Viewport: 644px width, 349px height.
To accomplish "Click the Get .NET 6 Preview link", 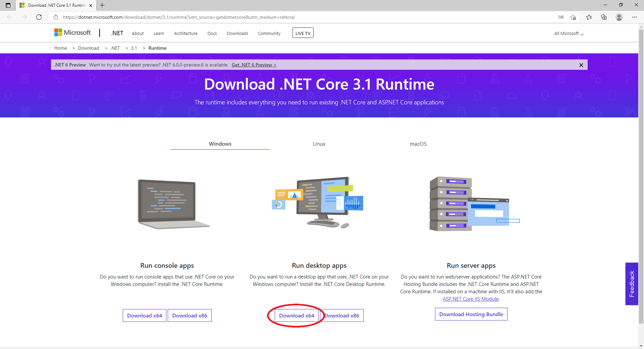I will pyautogui.click(x=254, y=65).
